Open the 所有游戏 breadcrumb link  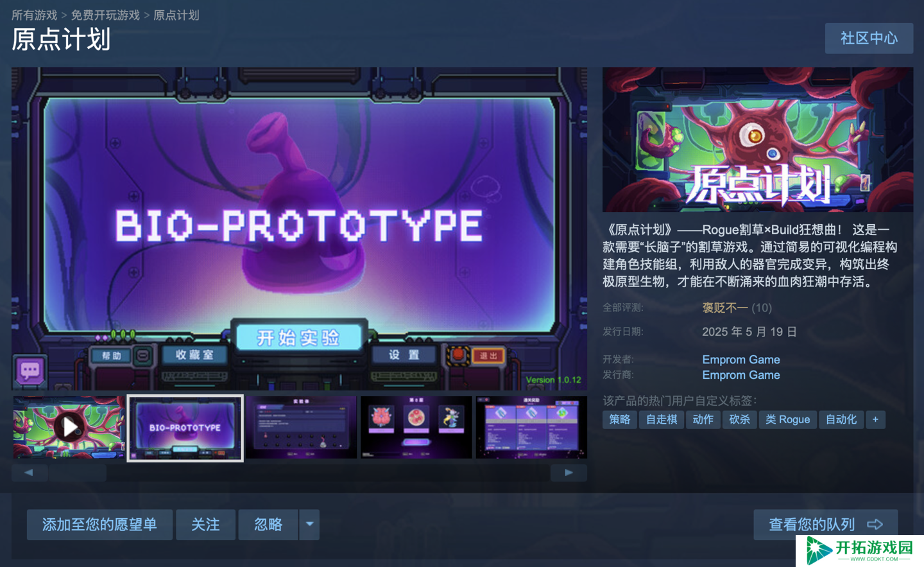pos(34,15)
